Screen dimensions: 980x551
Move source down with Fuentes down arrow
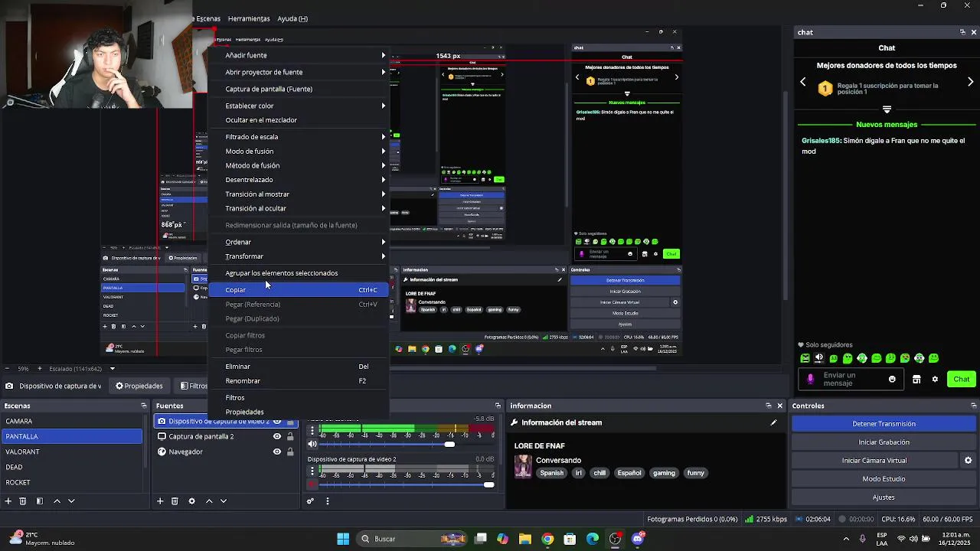[x=224, y=501]
